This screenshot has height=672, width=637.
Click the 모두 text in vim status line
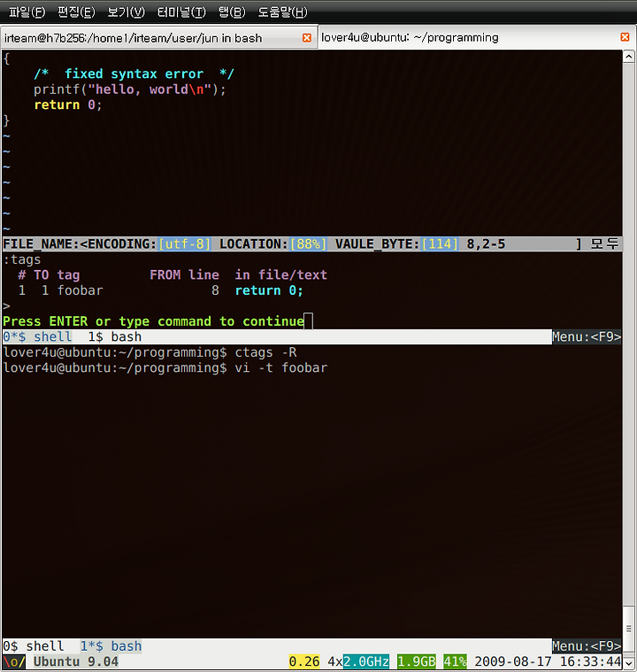(605, 243)
